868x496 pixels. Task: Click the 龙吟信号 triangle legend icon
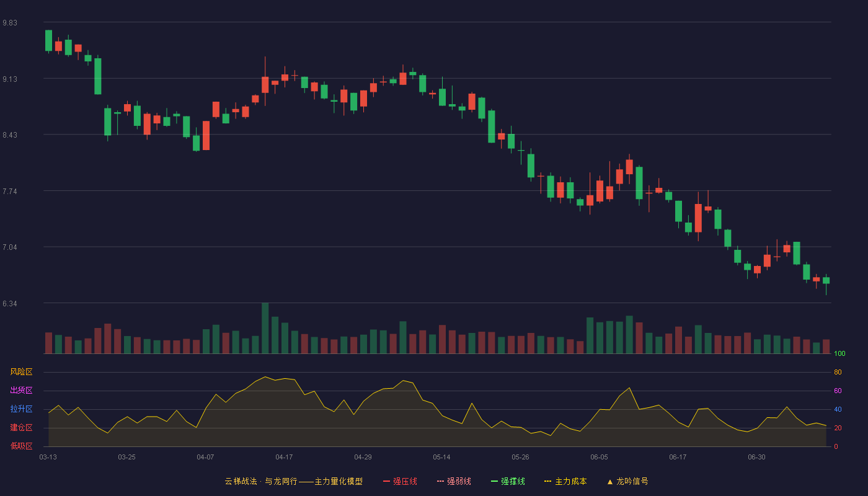tap(609, 482)
